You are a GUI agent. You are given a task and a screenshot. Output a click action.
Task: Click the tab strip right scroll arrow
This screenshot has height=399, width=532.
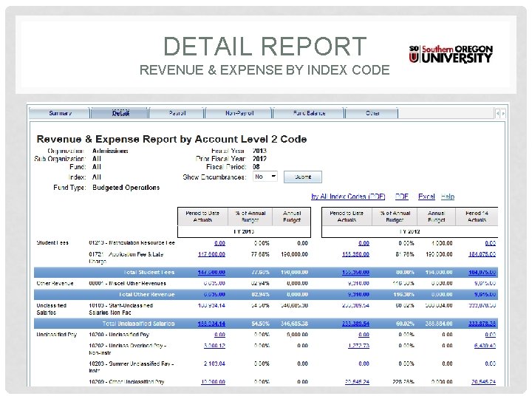tap(503, 113)
